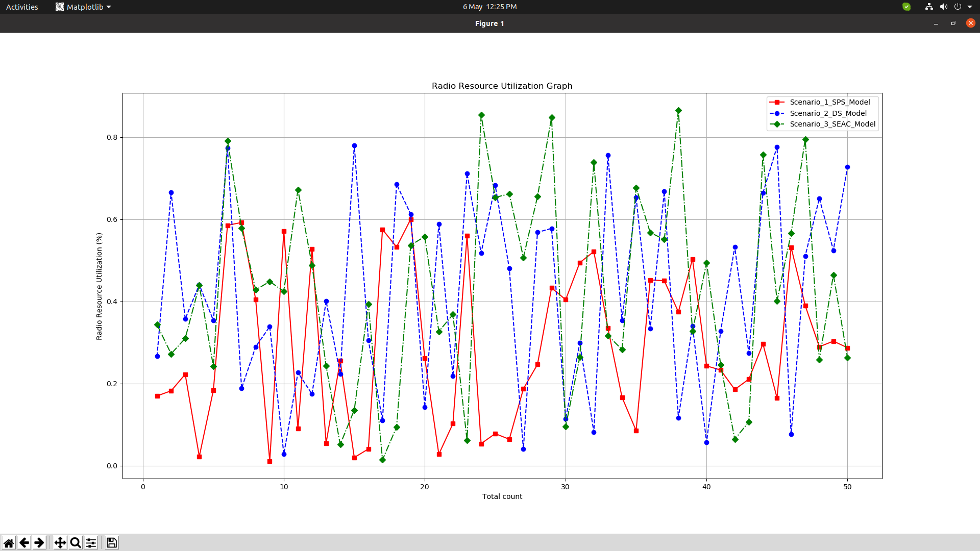Click the volume speaker icon

tap(943, 7)
